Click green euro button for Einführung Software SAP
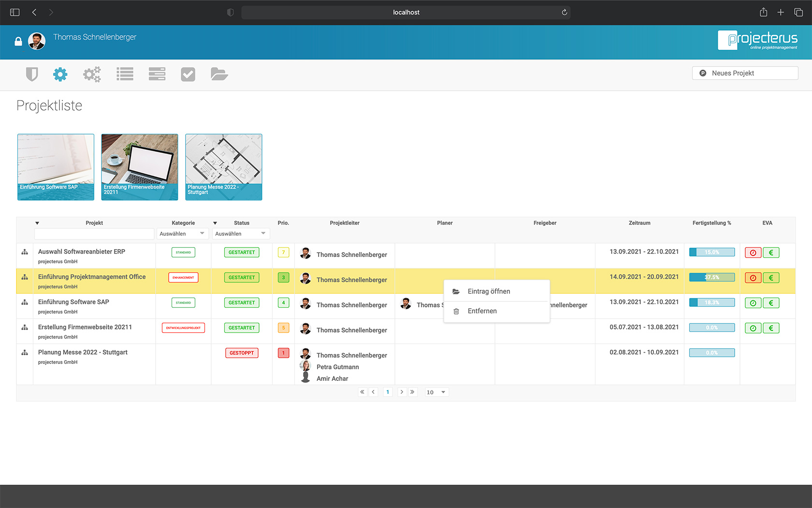This screenshot has width=812, height=508. 771,303
